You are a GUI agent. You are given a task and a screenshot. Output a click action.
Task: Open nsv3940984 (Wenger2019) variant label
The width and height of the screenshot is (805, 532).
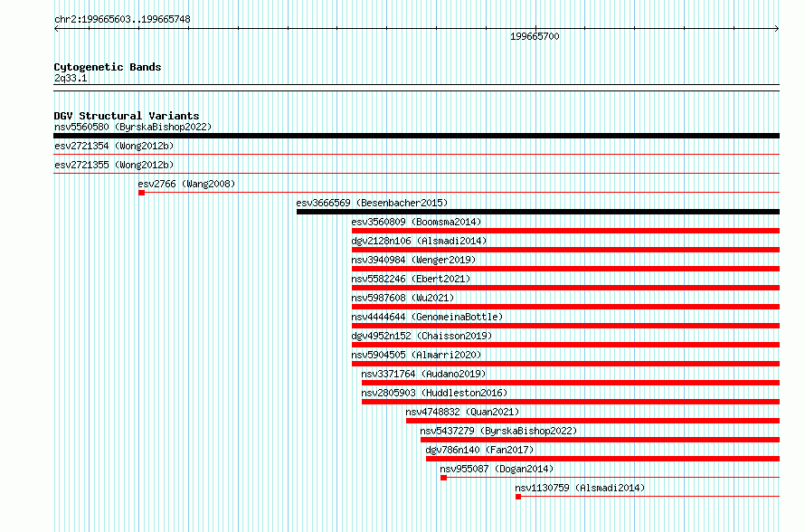[x=413, y=260]
